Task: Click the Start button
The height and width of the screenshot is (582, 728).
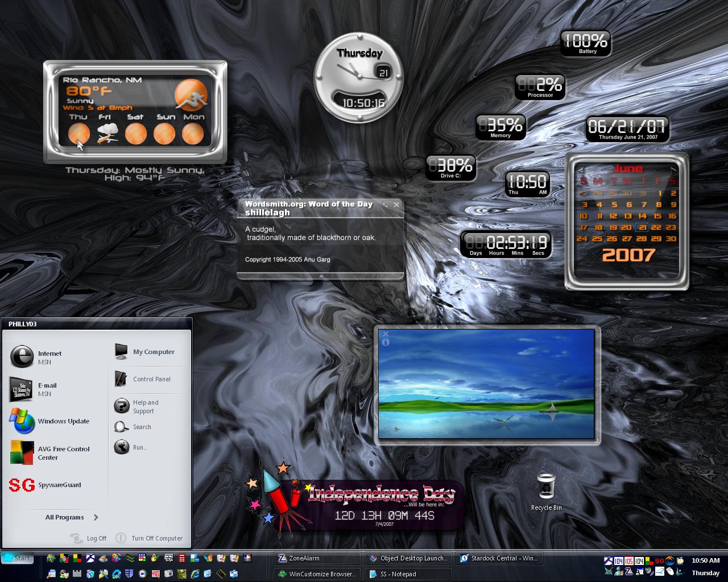Action: 16,558
